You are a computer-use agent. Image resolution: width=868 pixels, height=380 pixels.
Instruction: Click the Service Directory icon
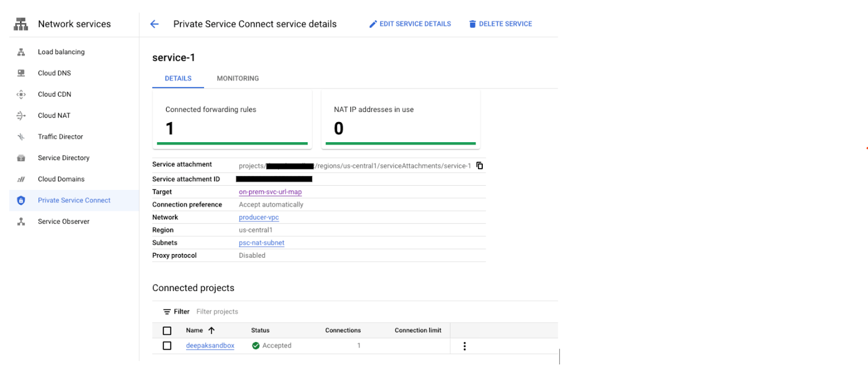click(x=21, y=158)
